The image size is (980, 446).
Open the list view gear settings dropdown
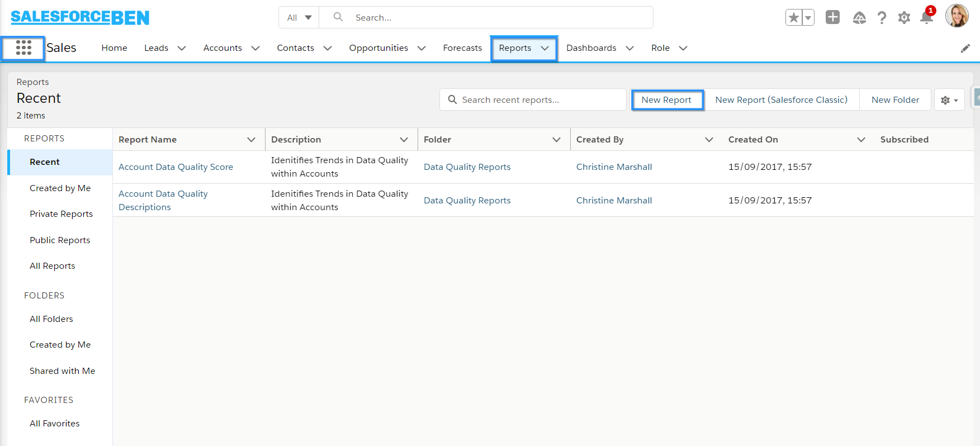point(949,100)
